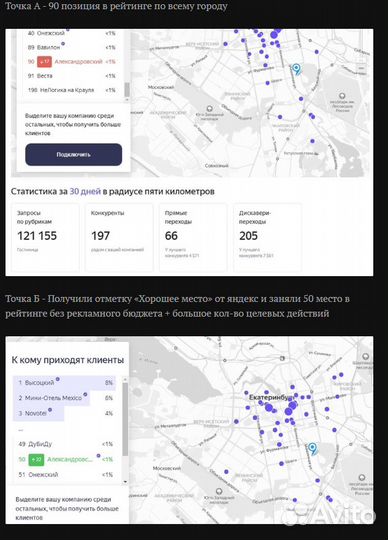Click the lower list scroll-down arrow
Image resolution: width=388 pixels, height=540 pixels.
pyautogui.click(x=125, y=481)
